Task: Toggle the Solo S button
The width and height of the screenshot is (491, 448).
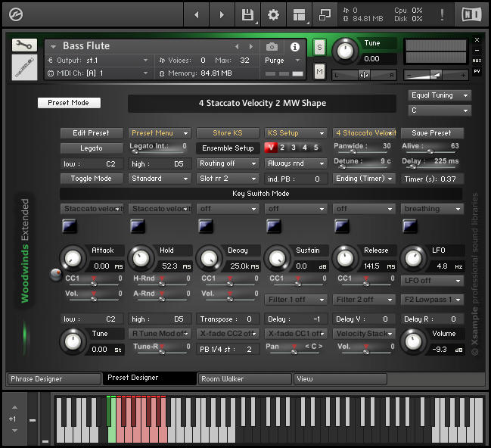Action: pyautogui.click(x=319, y=48)
